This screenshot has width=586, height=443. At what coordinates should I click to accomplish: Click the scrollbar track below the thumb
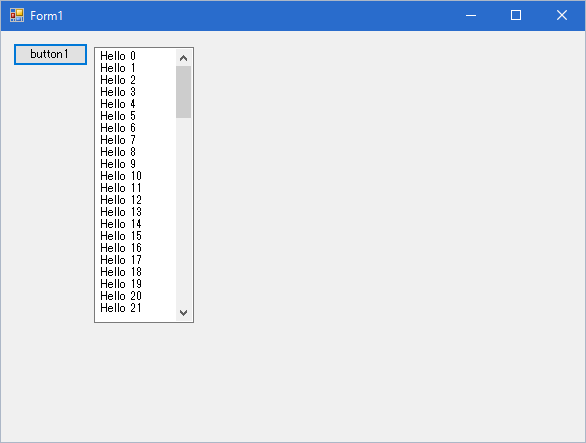coord(183,211)
